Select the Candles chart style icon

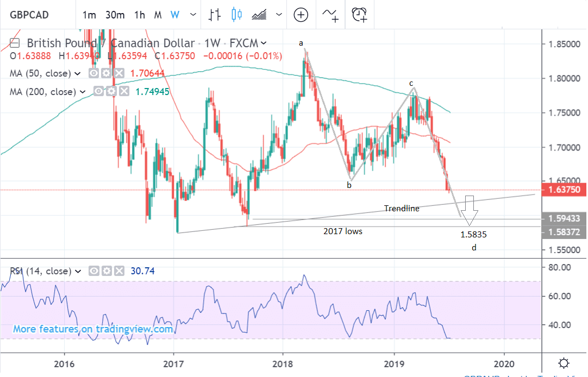point(236,15)
